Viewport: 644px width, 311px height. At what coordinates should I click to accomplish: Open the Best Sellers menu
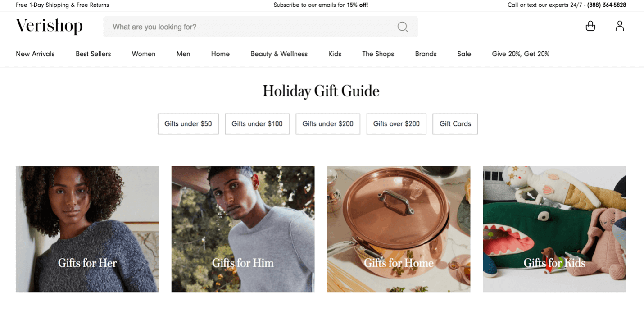coord(93,54)
